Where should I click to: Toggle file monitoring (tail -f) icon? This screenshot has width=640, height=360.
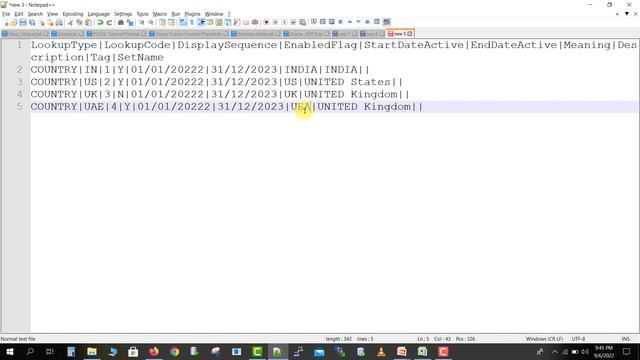click(255, 22)
